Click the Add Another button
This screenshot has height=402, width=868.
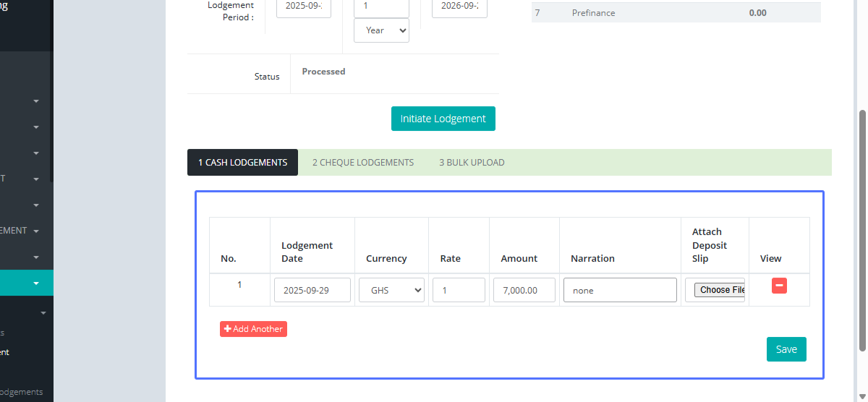click(253, 329)
